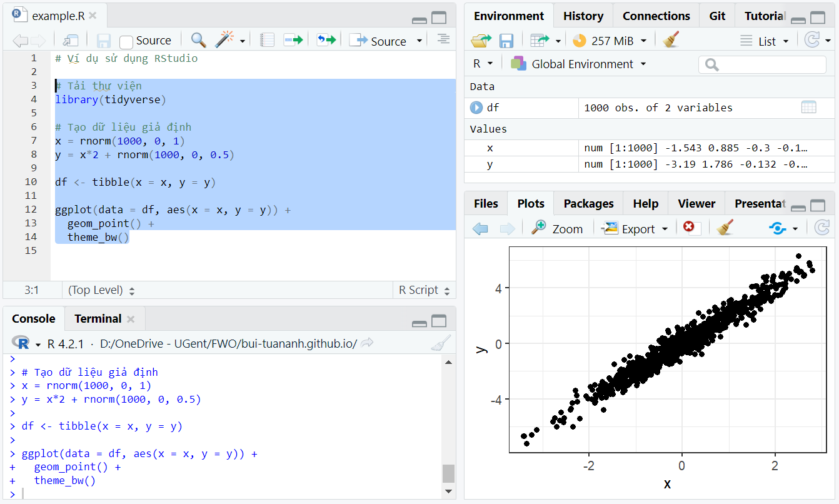
Task: Open the Tutorial tab
Action: 765,16
